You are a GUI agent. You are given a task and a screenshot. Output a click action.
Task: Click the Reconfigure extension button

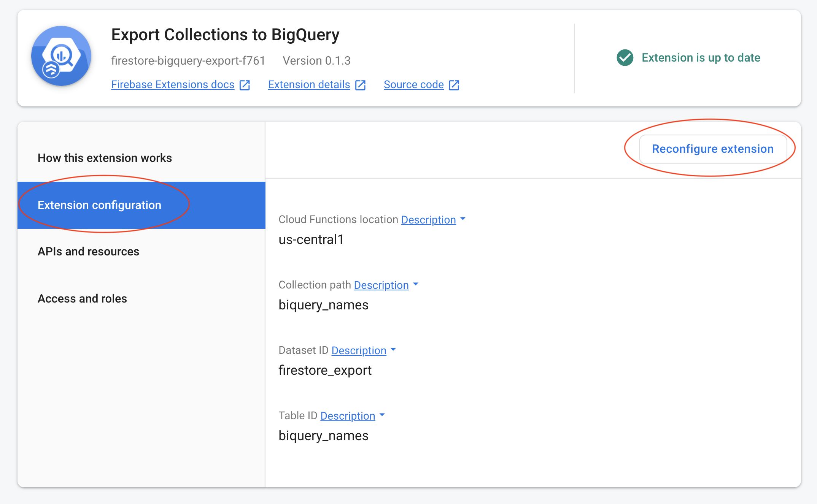(x=713, y=149)
